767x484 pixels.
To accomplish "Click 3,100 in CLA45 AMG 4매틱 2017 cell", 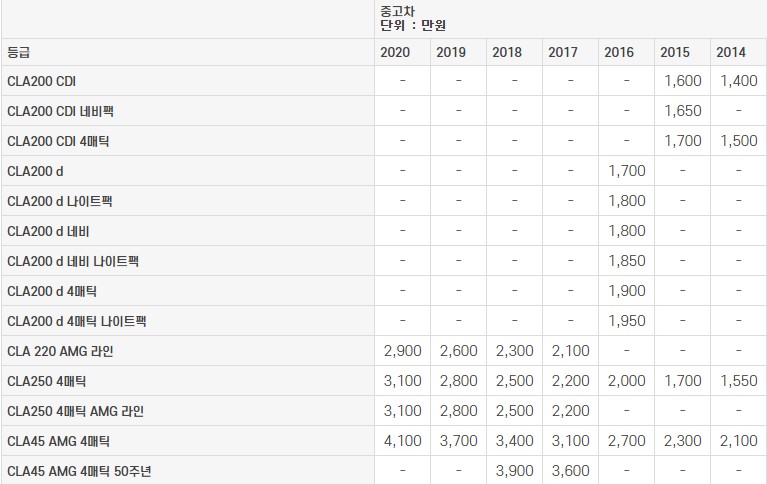I will [x=570, y=441].
